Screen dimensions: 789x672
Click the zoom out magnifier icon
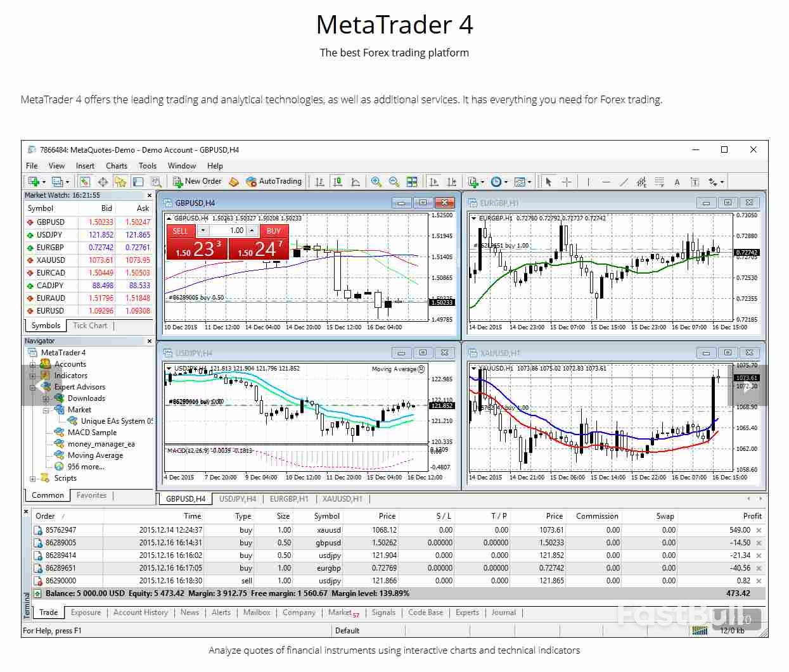(394, 182)
